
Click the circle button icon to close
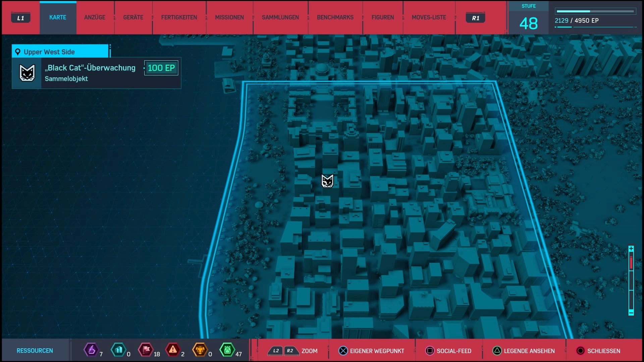(x=580, y=351)
